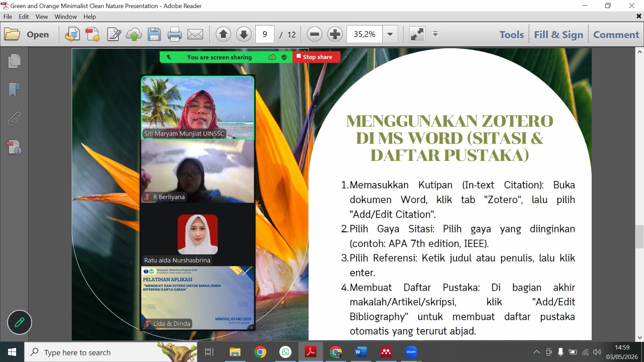This screenshot has width=644, height=362.
Task: Open the Page Thumbnails side panel
Action: tap(14, 61)
